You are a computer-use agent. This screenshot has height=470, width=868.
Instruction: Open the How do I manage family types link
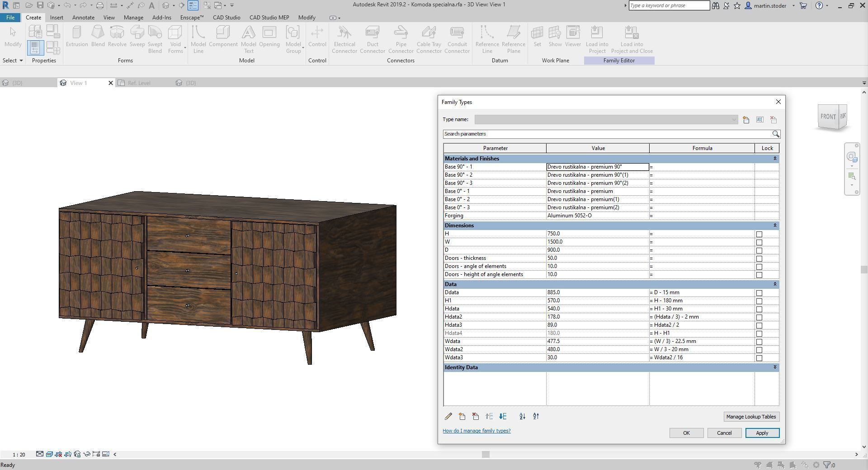[x=476, y=431]
